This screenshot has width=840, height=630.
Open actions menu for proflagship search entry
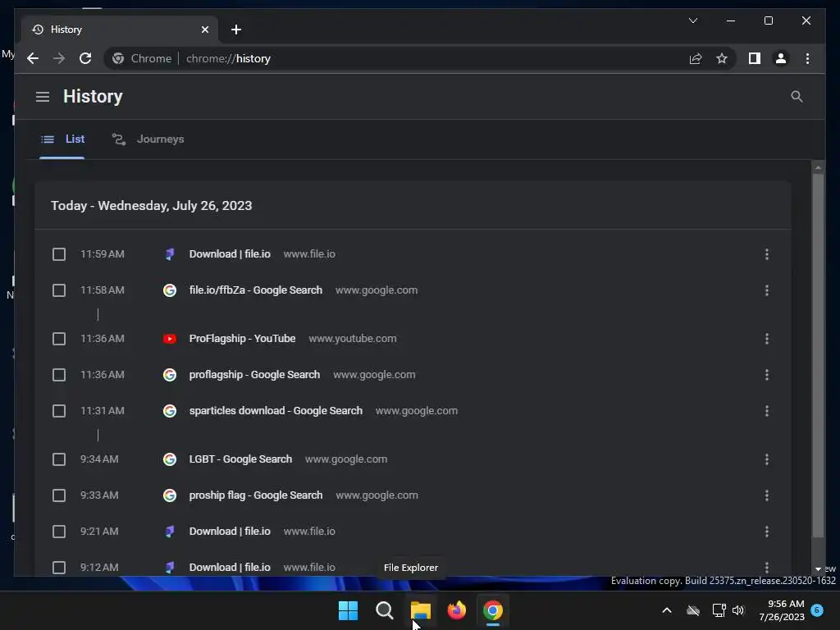pos(767,374)
